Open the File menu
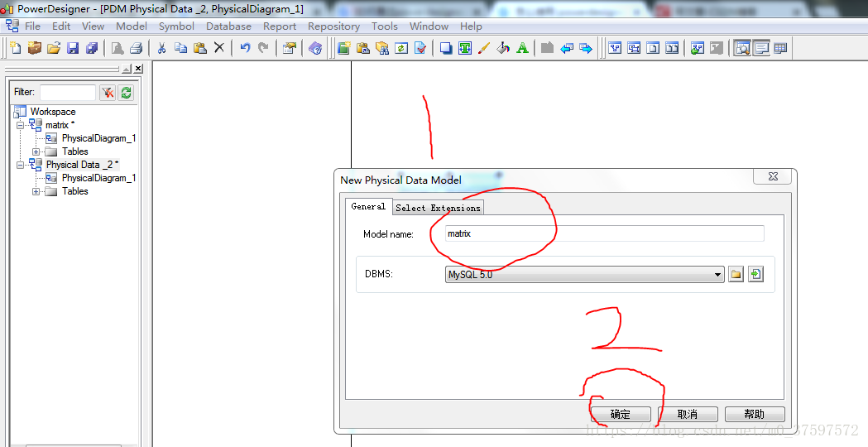 tap(32, 26)
